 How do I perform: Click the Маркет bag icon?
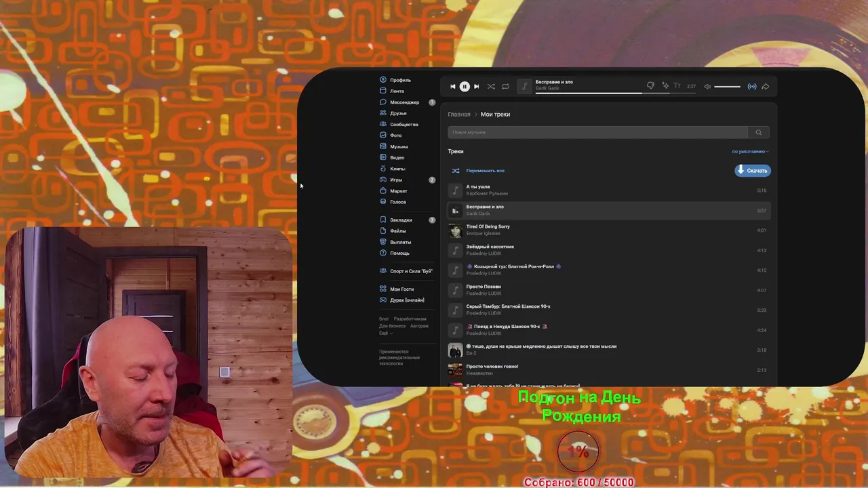383,191
